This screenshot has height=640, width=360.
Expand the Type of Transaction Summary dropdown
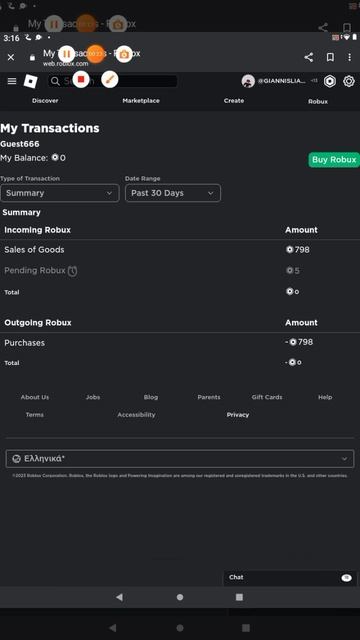[60, 193]
